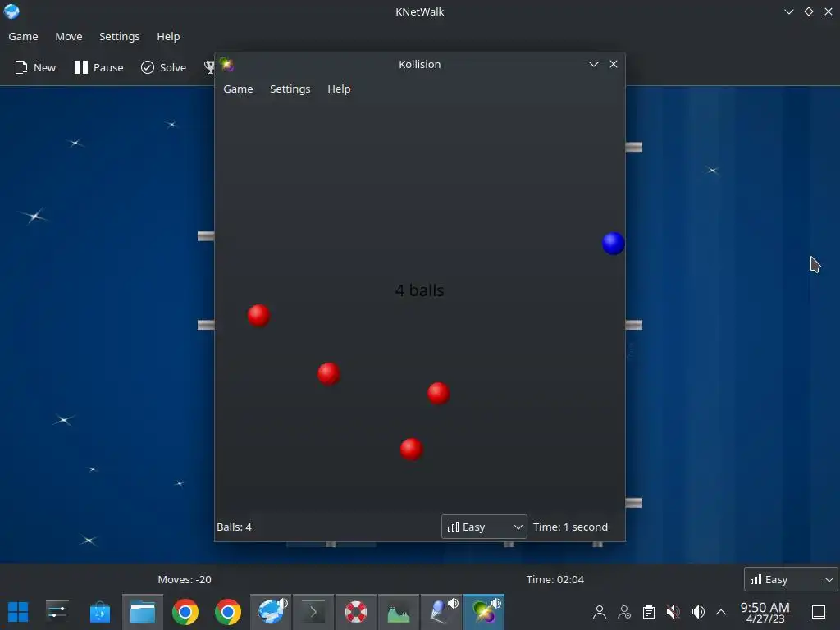Click the muted audio icon in system tray

[673, 612]
